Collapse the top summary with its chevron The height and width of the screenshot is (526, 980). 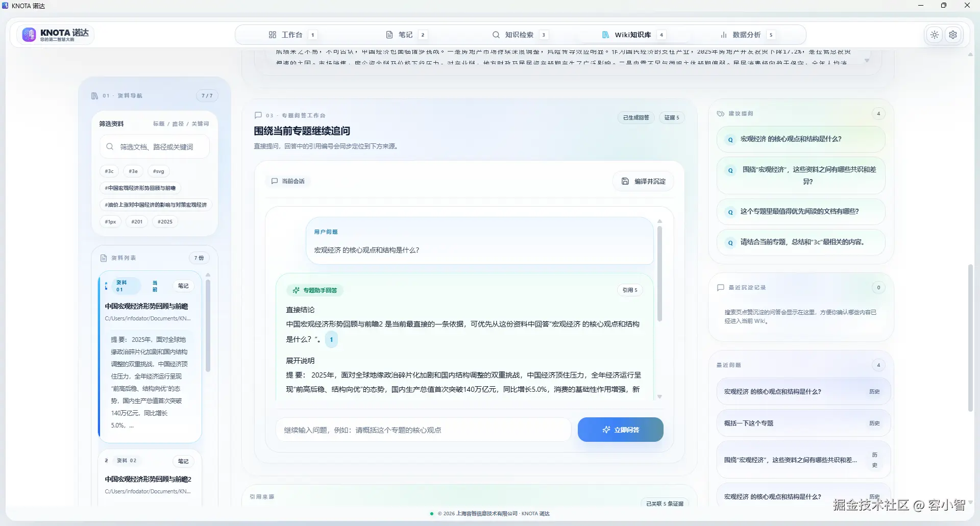click(866, 60)
